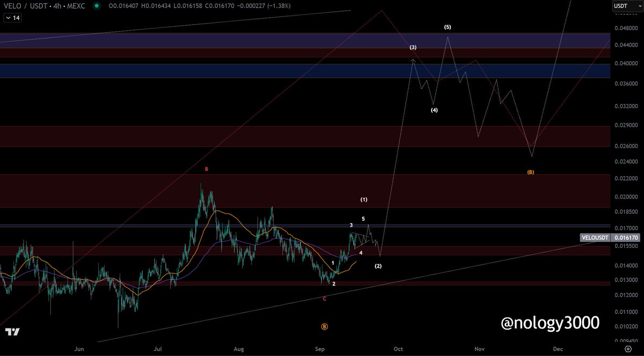The height and width of the screenshot is (356, 644).
Task: Click the 0.040000 price axis value
Action: point(627,64)
